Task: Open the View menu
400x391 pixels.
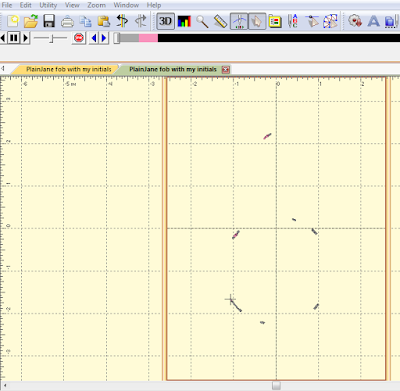Action: [72, 5]
